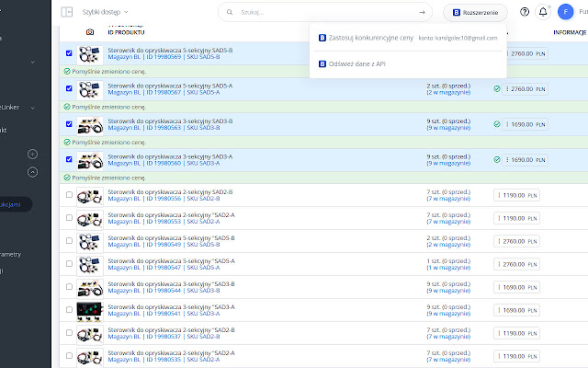The height and width of the screenshot is (368, 588).
Task: Click the magnifier icon in the search bar
Action: 230,12
